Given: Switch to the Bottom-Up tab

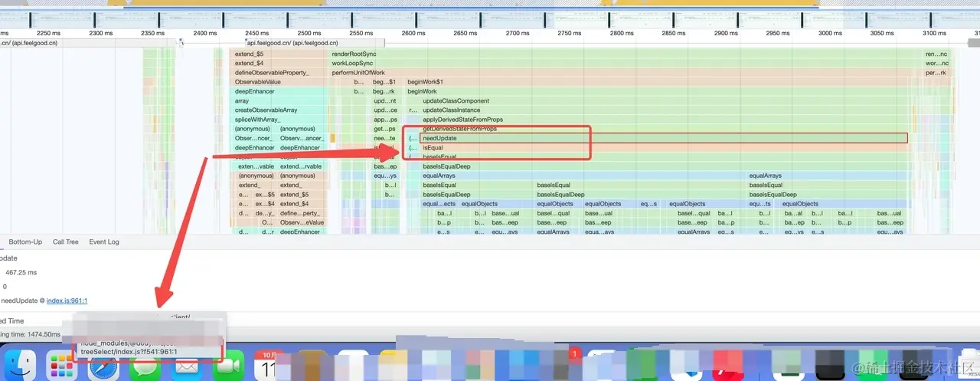Looking at the screenshot, I should [x=25, y=242].
